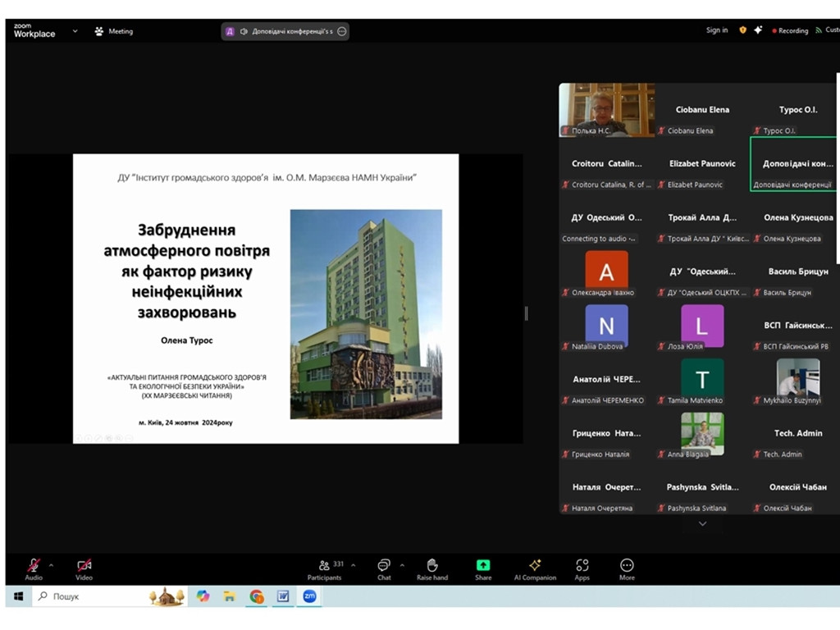Start camera with Video button
Viewport: 840px width, 630px height.
click(x=84, y=569)
